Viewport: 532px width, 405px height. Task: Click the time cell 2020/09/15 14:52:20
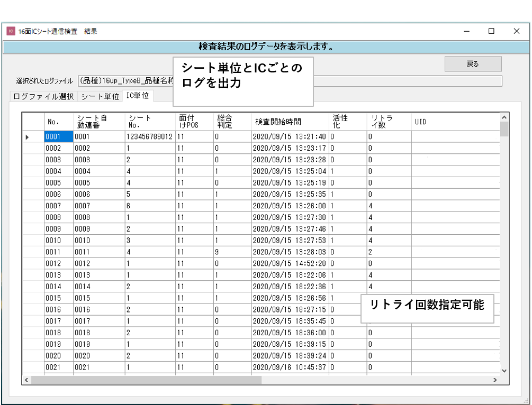tap(290, 264)
